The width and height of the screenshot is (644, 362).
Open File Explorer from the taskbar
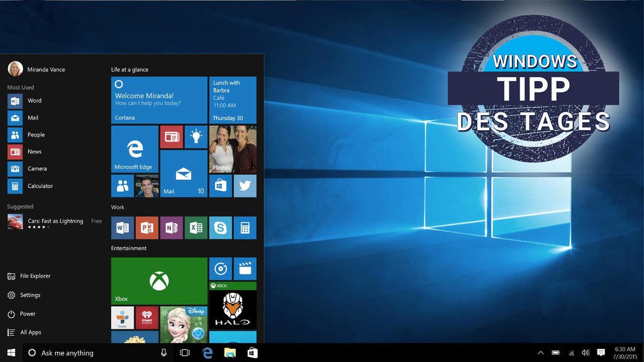pos(230,353)
